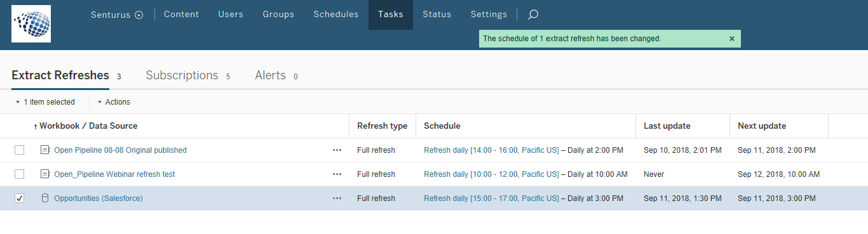
Task: Click the Sep 10, 2018, 2:01 PM cell
Action: 682,150
